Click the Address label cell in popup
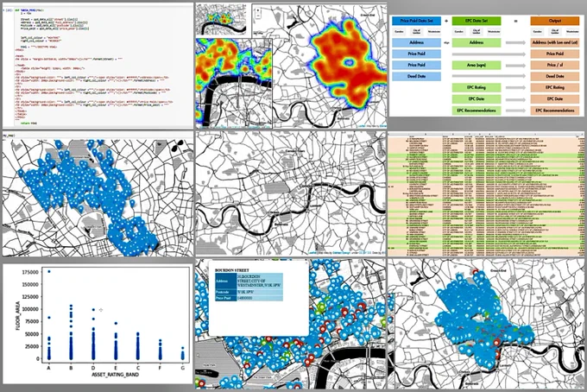 pyautogui.click(x=226, y=281)
